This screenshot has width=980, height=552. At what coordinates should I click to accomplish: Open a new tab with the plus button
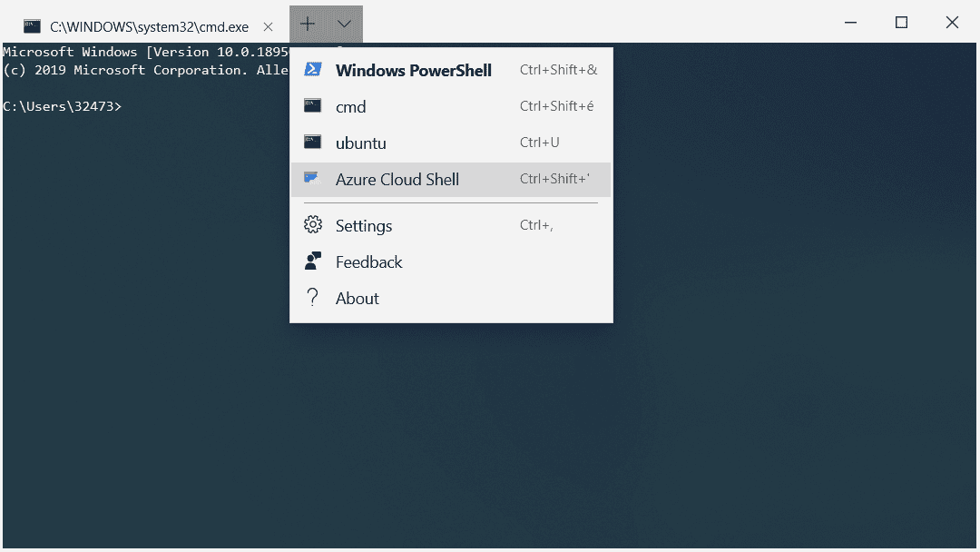pyautogui.click(x=308, y=25)
